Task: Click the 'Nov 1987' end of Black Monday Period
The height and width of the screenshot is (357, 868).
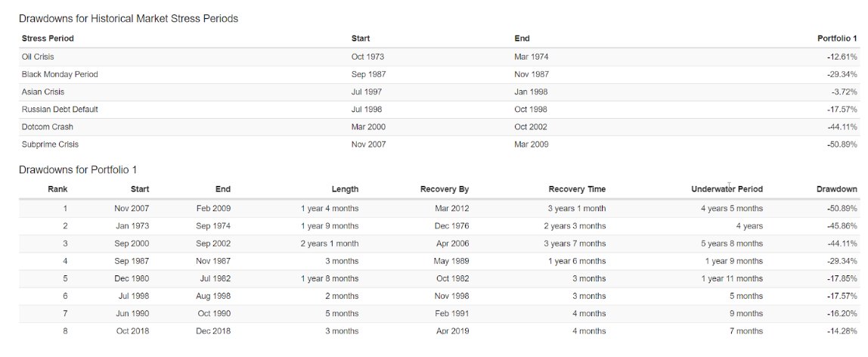Action: click(x=532, y=74)
